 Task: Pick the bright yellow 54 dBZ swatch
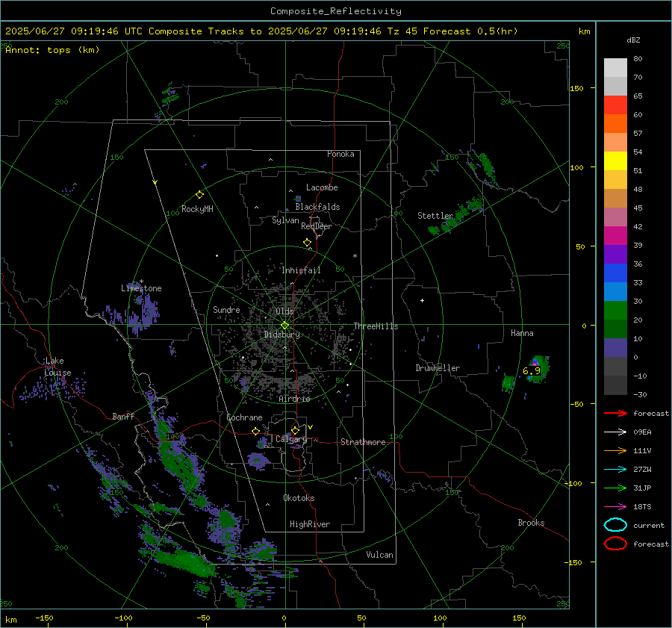tap(615, 161)
